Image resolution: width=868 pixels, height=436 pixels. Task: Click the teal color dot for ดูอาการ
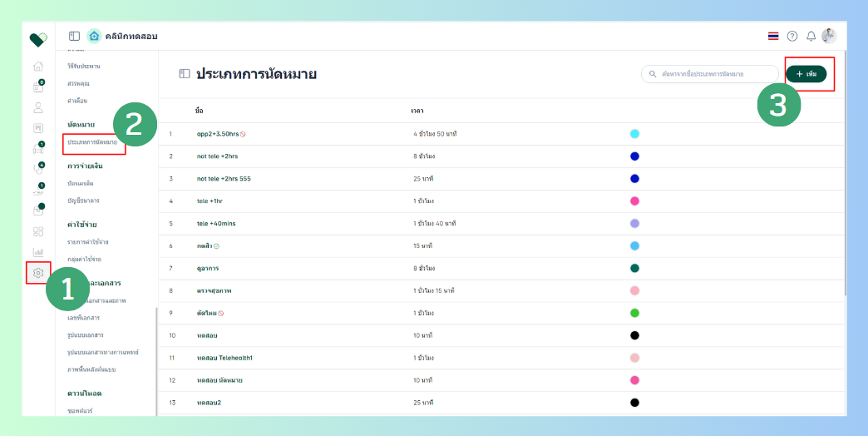(635, 268)
